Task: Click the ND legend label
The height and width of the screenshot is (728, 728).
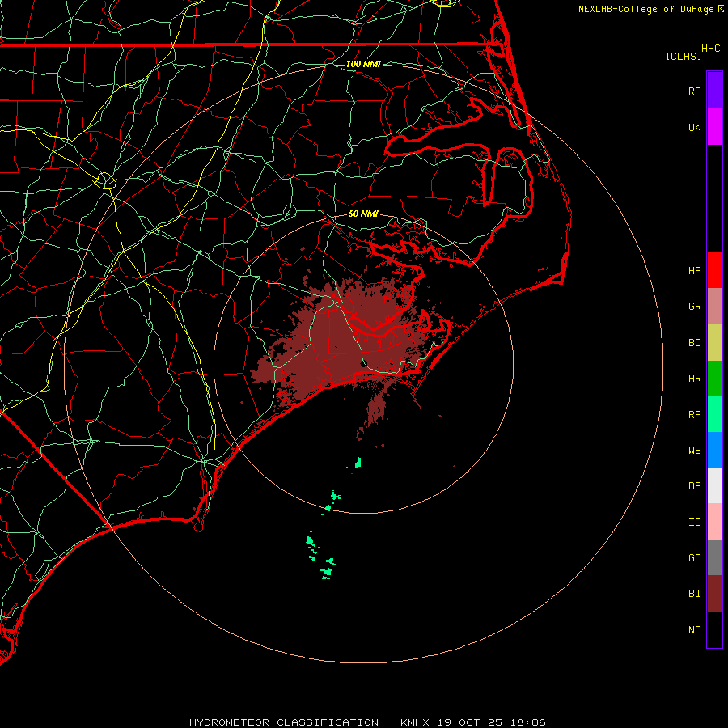Action: point(694,630)
